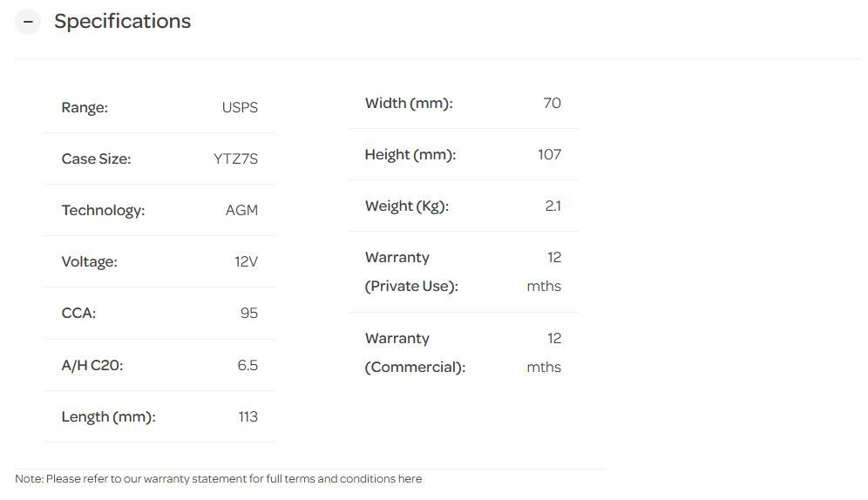Select the Width (mm) label
This screenshot has width=868, height=500.
pos(409,104)
